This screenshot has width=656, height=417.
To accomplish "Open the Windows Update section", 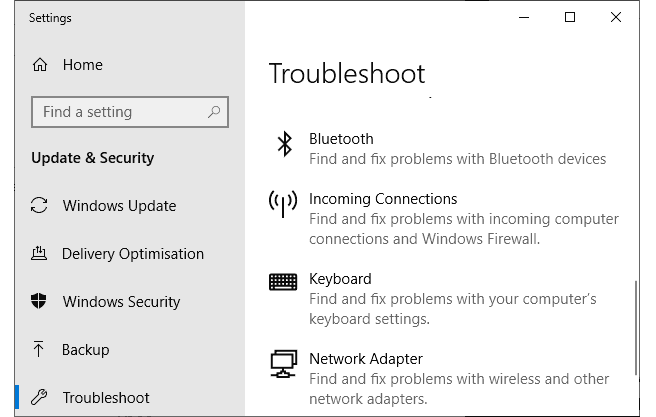I will (119, 206).
